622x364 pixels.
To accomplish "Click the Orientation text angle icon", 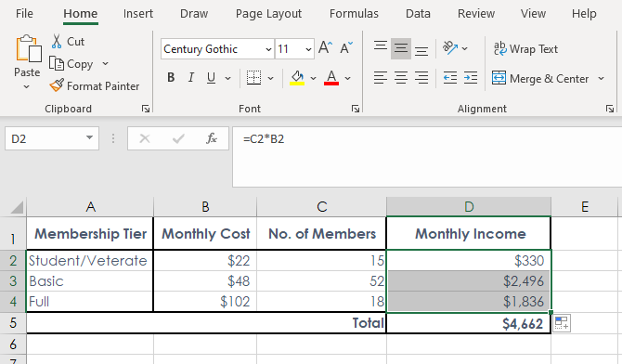I will tap(450, 48).
